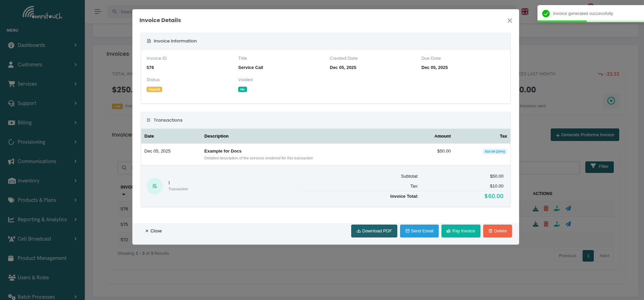The image size is (644, 300).
Task: Click the $10.00 (20%) tax badge
Action: (x=494, y=152)
